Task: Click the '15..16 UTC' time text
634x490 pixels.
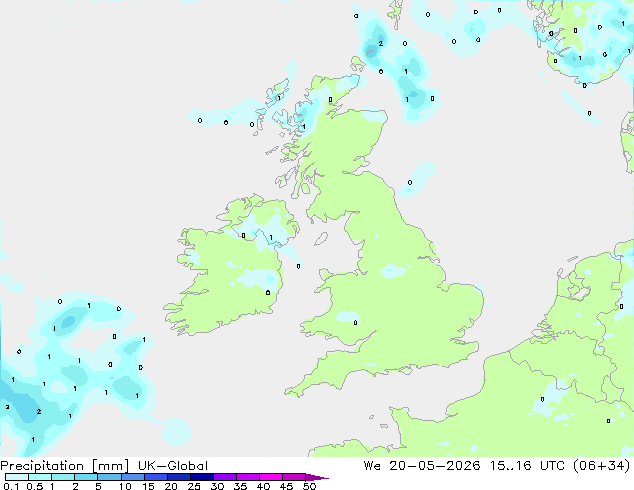Action: (x=527, y=466)
